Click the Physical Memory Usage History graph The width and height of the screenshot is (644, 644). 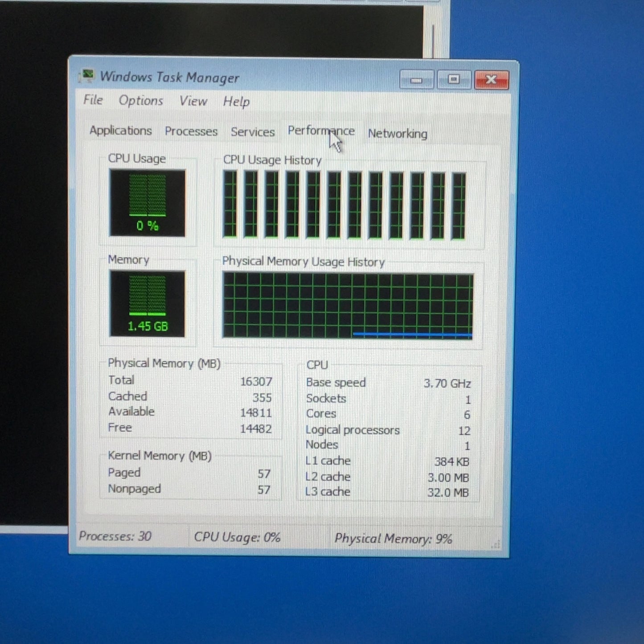348,306
